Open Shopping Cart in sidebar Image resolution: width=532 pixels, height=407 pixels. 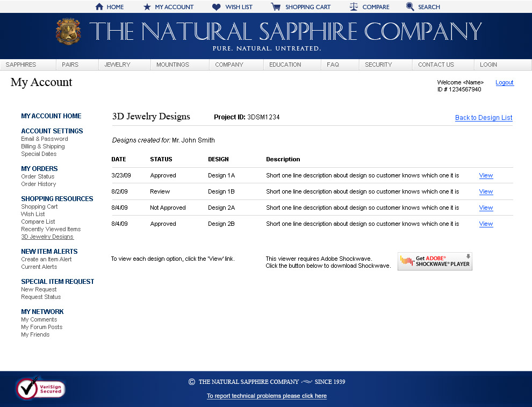[x=39, y=206]
